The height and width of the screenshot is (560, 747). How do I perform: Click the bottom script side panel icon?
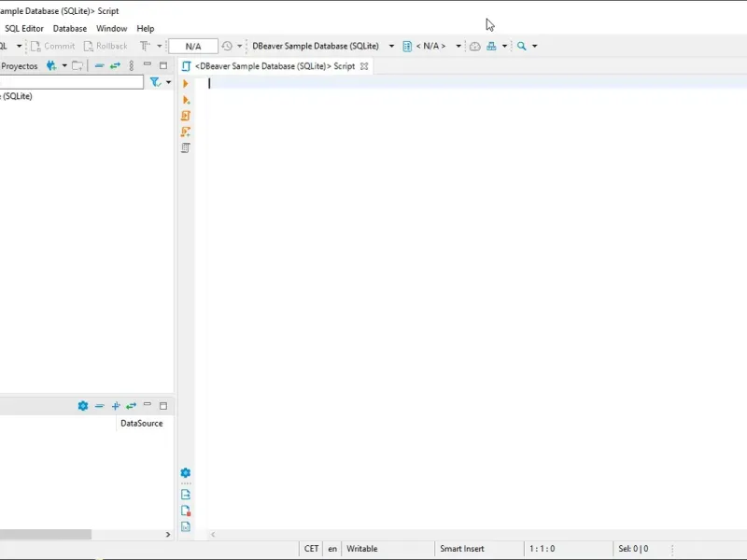[x=186, y=526]
